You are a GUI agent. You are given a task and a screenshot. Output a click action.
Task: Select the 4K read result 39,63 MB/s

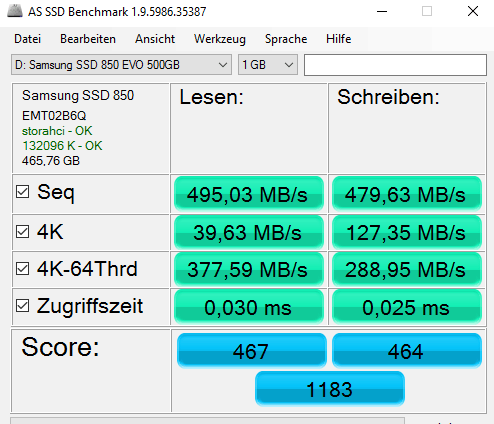pyautogui.click(x=249, y=232)
